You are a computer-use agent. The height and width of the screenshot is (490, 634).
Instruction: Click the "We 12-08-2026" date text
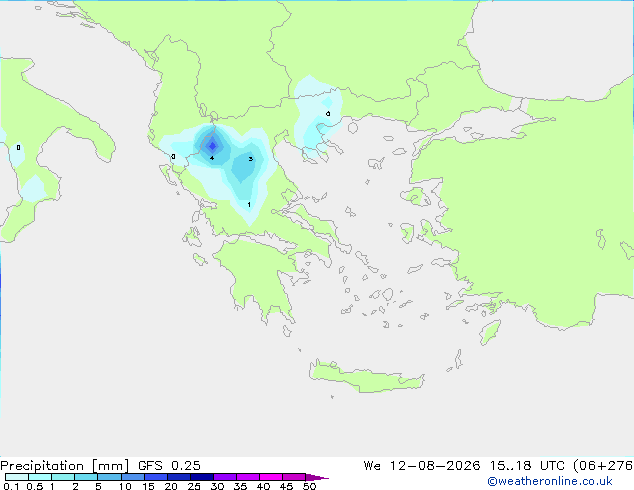pyautogui.click(x=422, y=466)
